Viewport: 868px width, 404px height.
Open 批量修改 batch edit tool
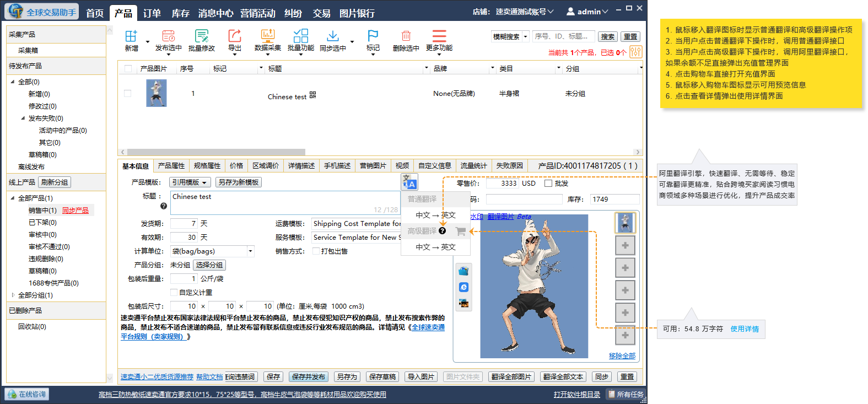202,36
